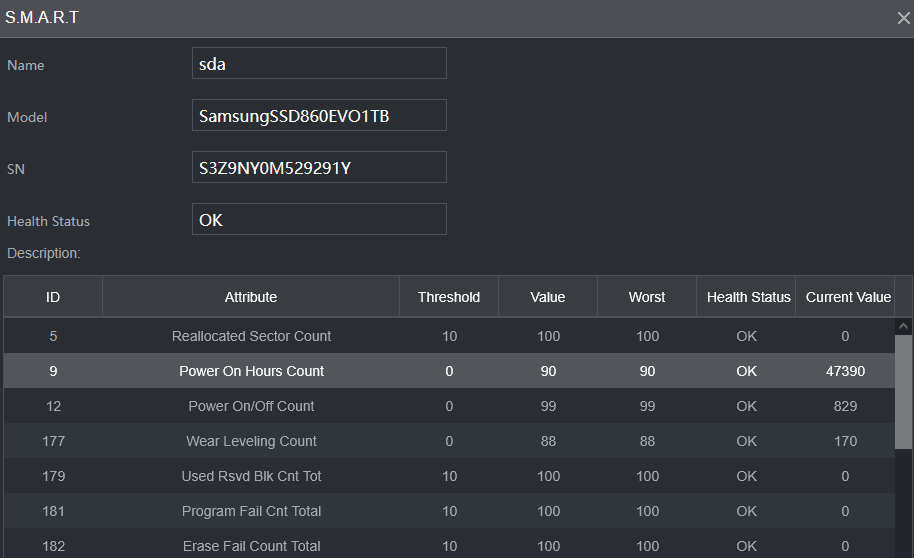Click the Attribute column header
The width and height of the screenshot is (914, 558).
[251, 297]
